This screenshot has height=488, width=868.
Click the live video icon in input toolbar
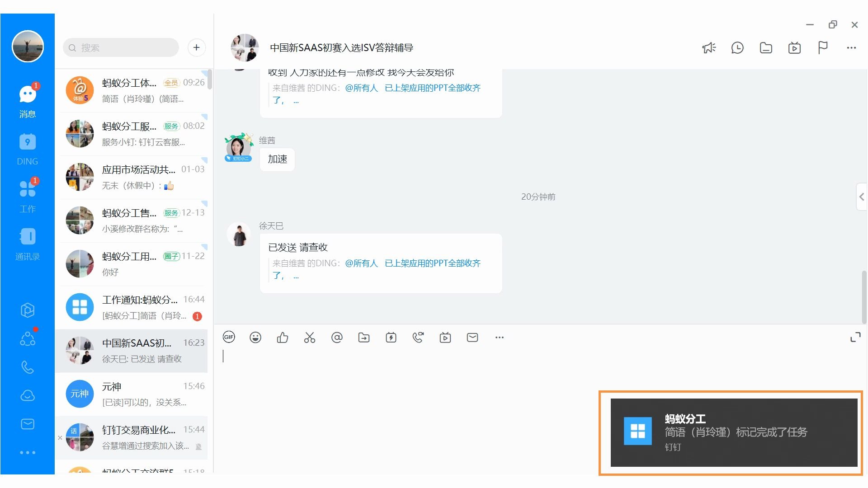pyautogui.click(x=445, y=338)
